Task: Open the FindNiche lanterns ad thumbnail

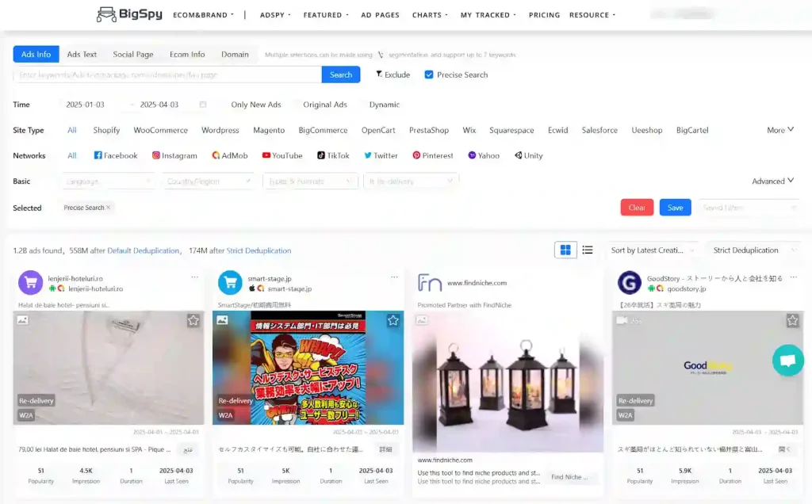Action: coord(507,382)
